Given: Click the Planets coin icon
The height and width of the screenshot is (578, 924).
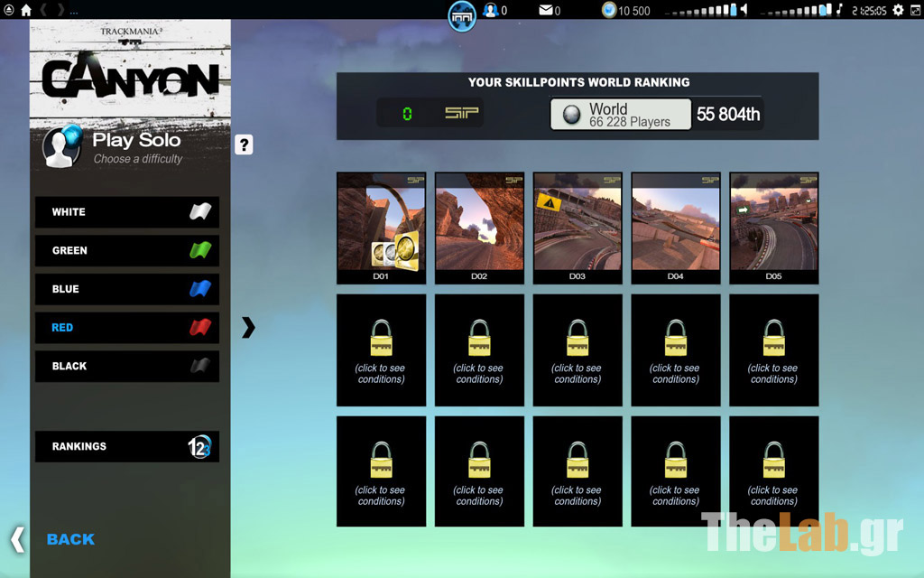Looking at the screenshot, I should [x=609, y=10].
